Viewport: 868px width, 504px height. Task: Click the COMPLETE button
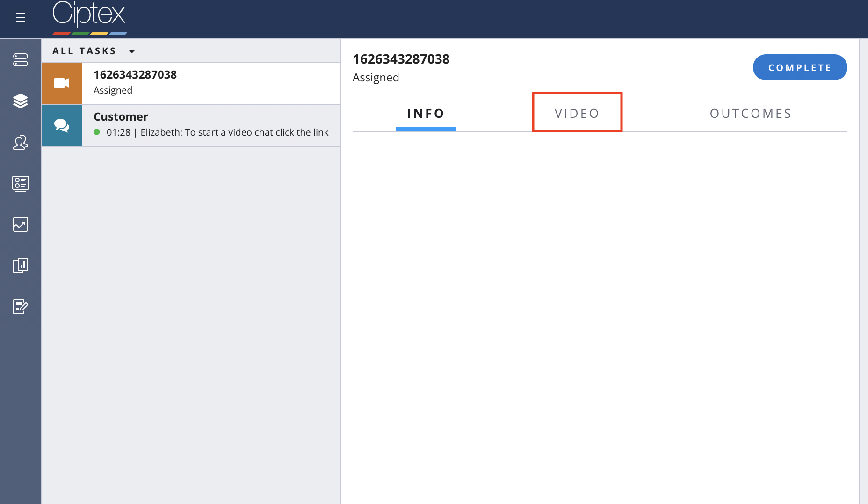pyautogui.click(x=800, y=67)
